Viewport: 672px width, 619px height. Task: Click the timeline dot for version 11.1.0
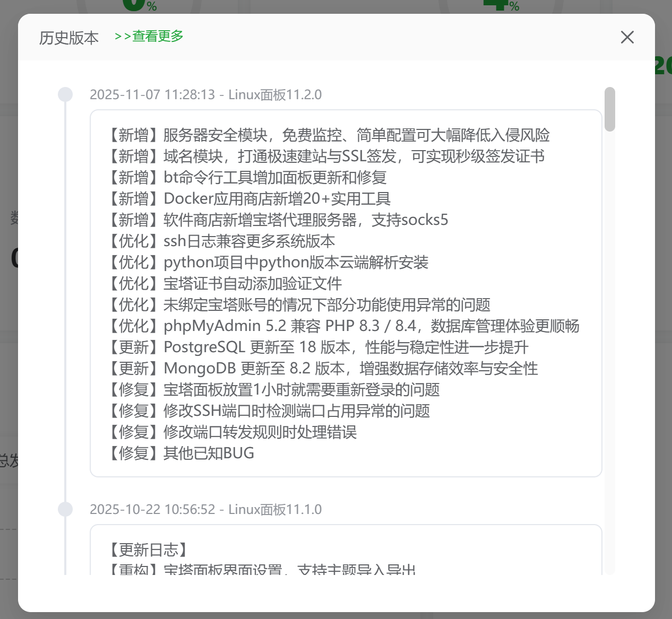(x=65, y=509)
